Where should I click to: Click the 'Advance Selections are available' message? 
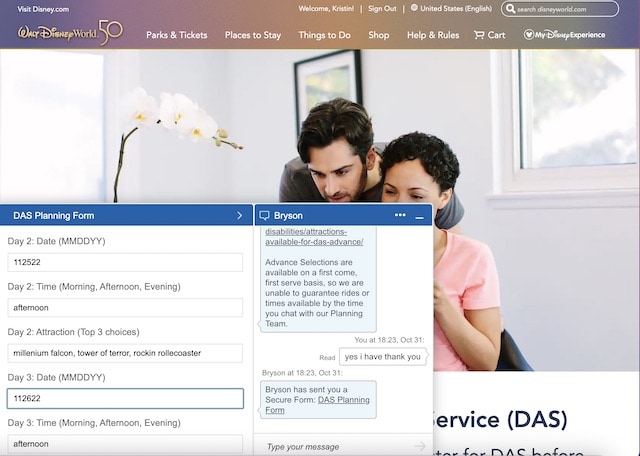[318, 293]
